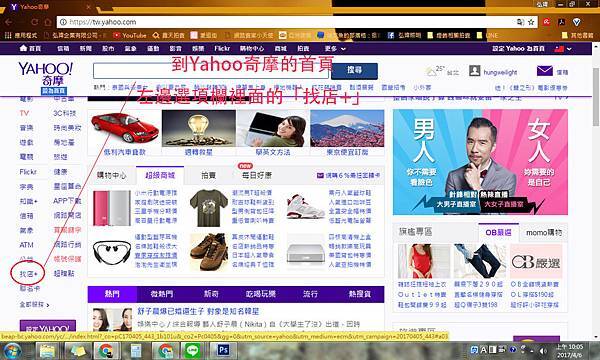The height and width of the screenshot is (360, 600).
Task: Expand 全部服務 in the left sidebar
Action: [34, 305]
